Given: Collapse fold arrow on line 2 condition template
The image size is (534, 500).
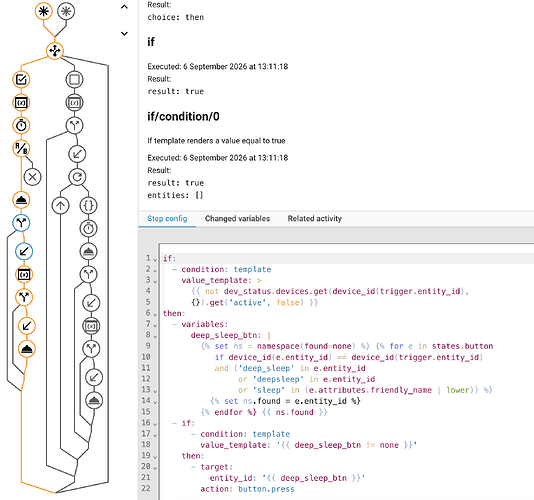Looking at the screenshot, I should click(x=155, y=270).
